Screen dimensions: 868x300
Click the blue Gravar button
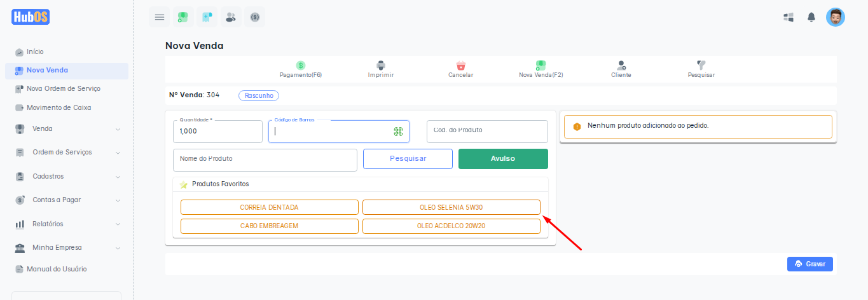pos(809,264)
